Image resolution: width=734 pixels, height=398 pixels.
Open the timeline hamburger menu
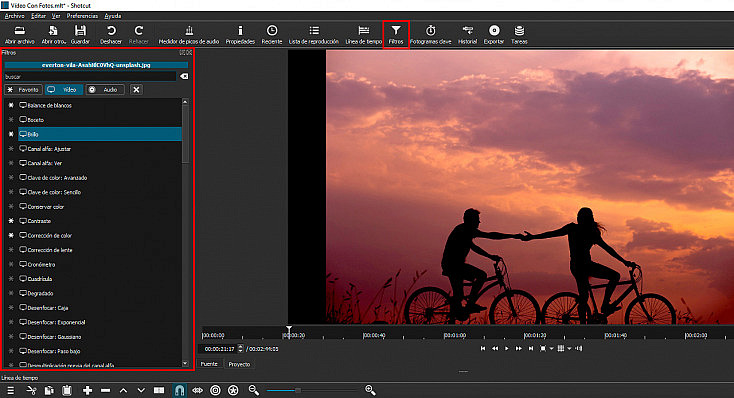tap(10, 390)
